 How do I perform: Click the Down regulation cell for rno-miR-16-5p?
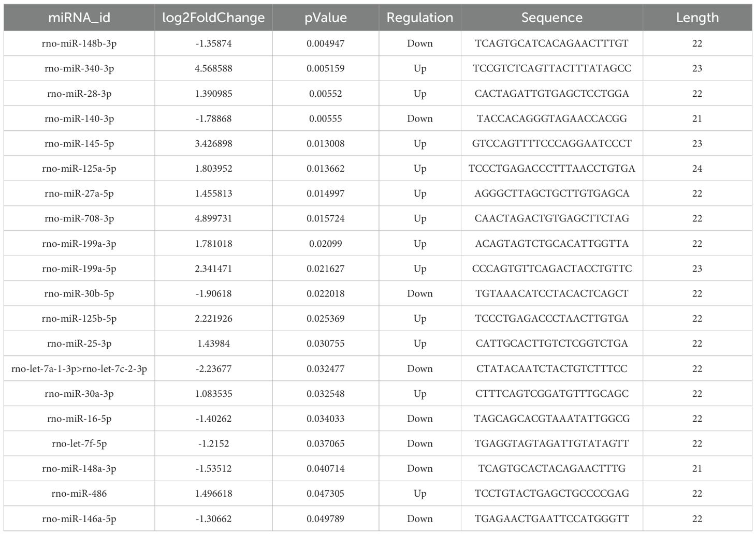click(x=419, y=419)
